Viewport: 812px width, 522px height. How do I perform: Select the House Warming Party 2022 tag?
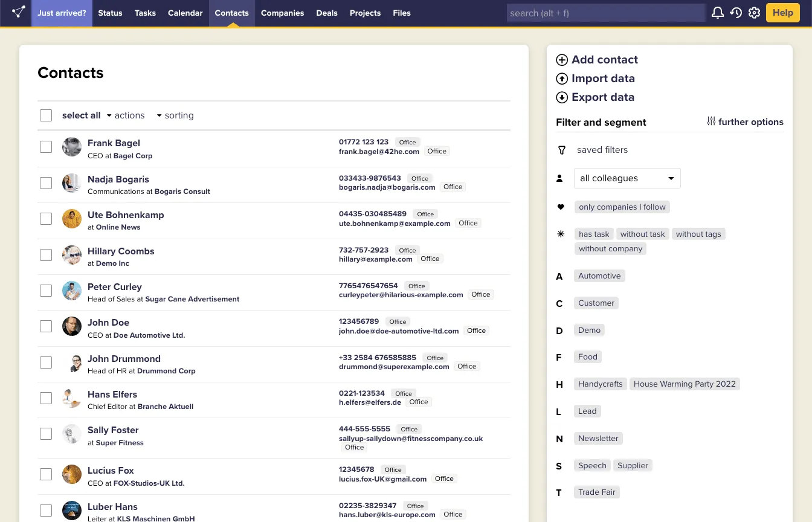tap(685, 384)
